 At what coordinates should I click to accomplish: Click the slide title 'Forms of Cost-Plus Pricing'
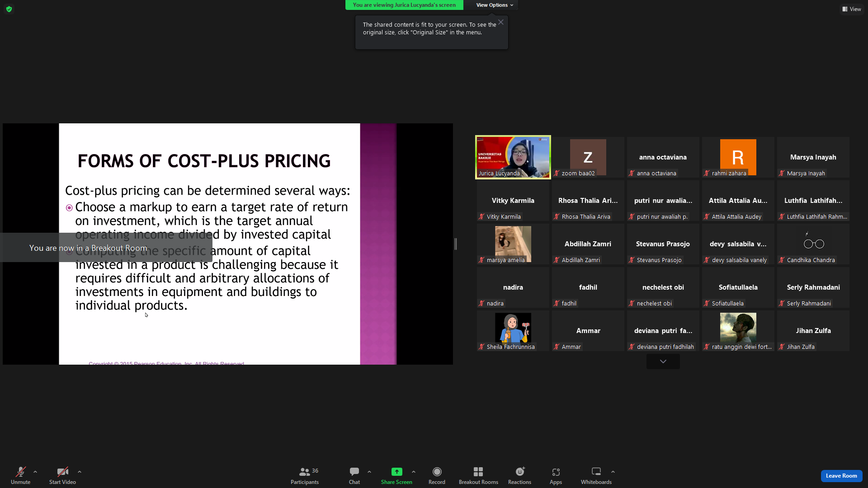[x=204, y=161]
